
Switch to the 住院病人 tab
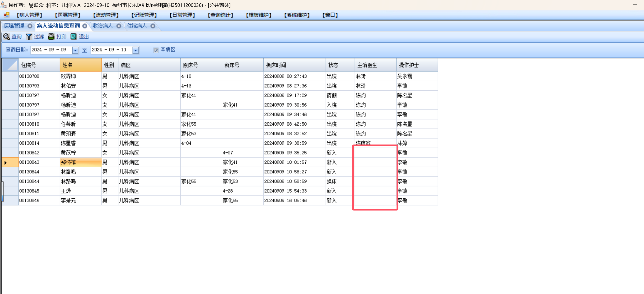pos(136,26)
